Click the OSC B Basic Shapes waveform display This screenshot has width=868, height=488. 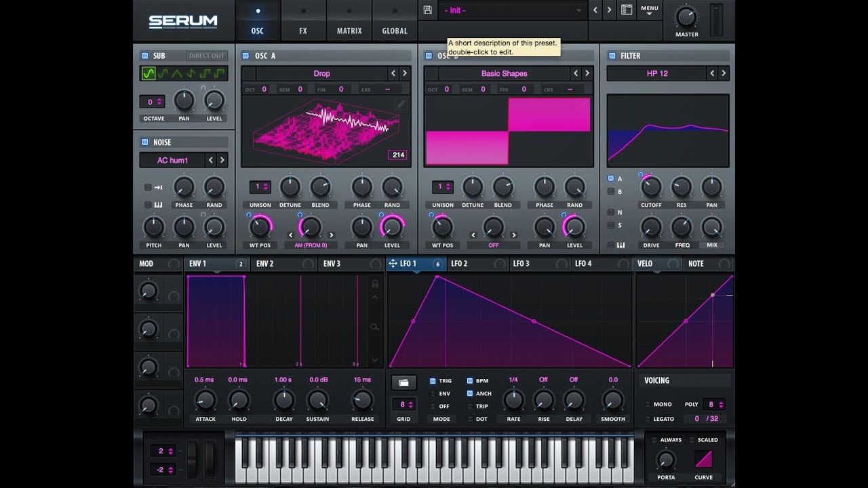(508, 131)
